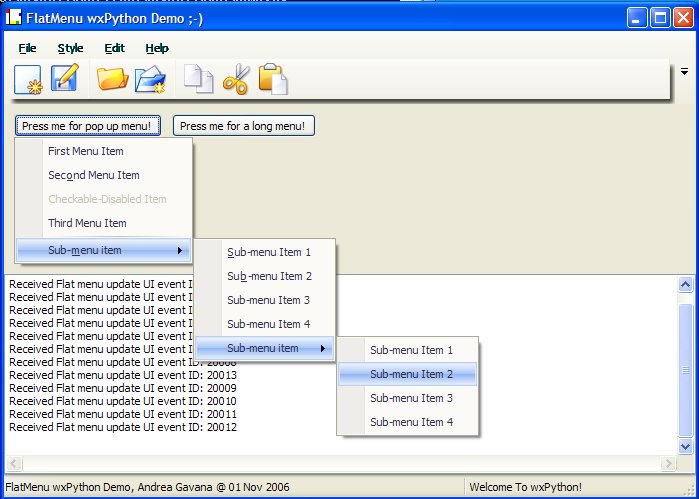
Task: Click the app icon in title bar
Action: point(14,17)
